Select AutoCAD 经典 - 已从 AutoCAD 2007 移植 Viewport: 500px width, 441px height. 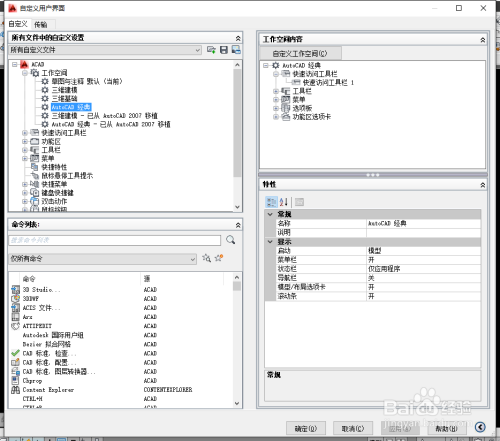[111, 124]
